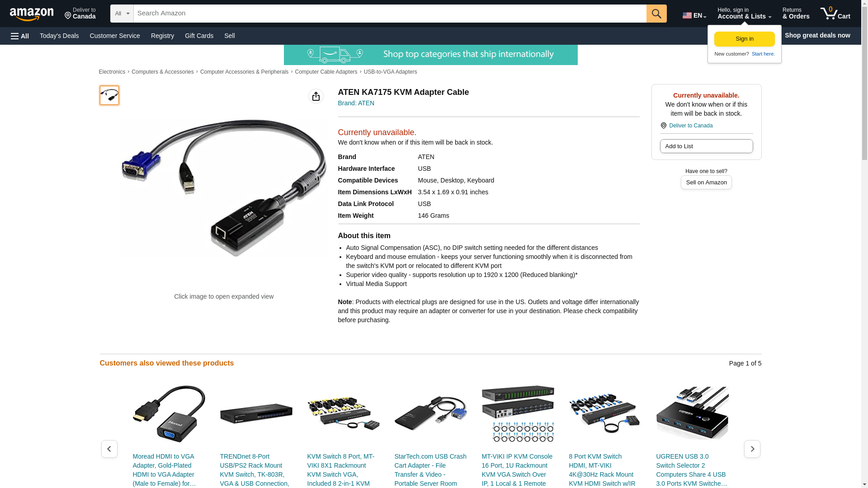Click the Amazon logo
Image resolution: width=868 pixels, height=488 pixels.
click(32, 14)
